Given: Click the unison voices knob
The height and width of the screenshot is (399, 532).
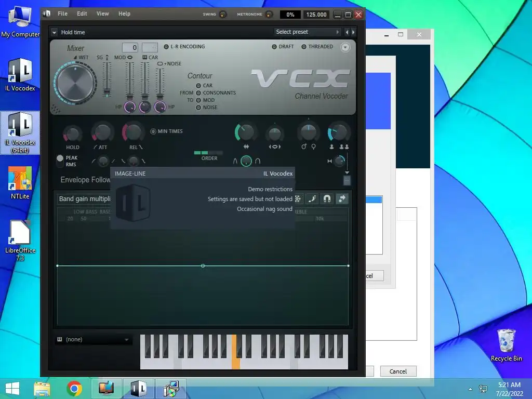Looking at the screenshot, I should 338,132.
